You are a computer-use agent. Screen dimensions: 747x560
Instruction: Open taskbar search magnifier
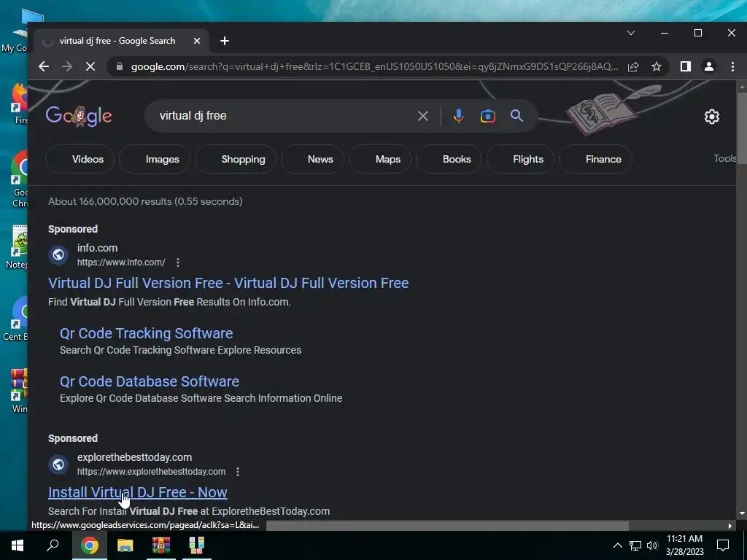(x=53, y=545)
